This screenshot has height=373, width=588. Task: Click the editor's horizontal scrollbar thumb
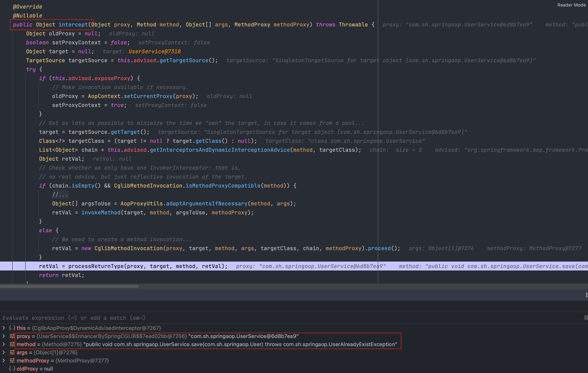[70, 286]
